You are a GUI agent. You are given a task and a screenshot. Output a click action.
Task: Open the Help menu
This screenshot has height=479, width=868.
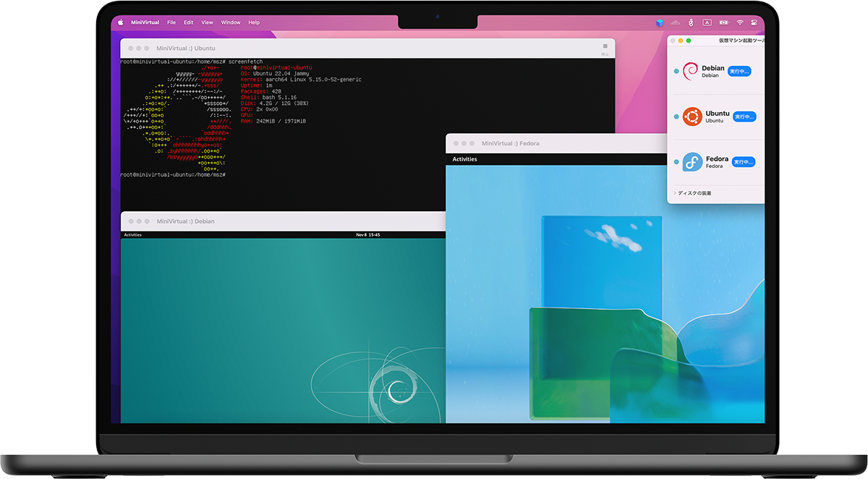click(x=254, y=22)
